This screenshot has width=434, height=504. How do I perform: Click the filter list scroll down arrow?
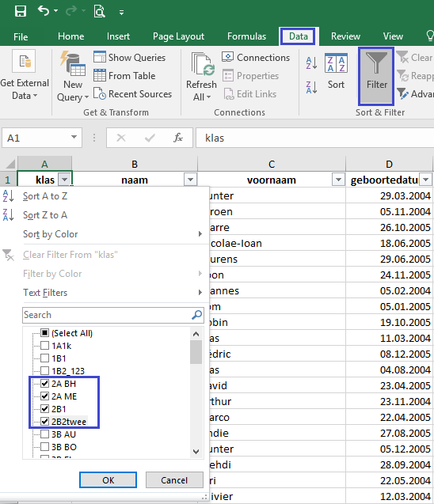click(x=196, y=452)
